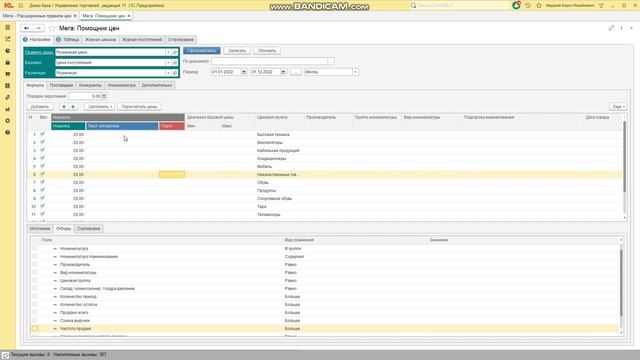Click the red Порог column header
The width and height of the screenshot is (640, 360).
pyautogui.click(x=172, y=126)
